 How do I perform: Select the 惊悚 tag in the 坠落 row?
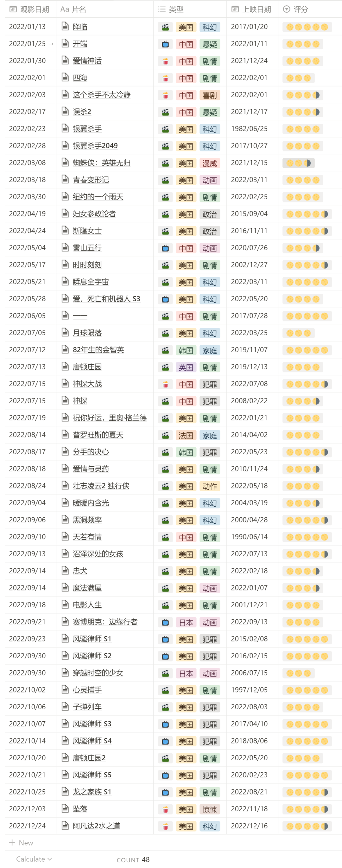[210, 809]
